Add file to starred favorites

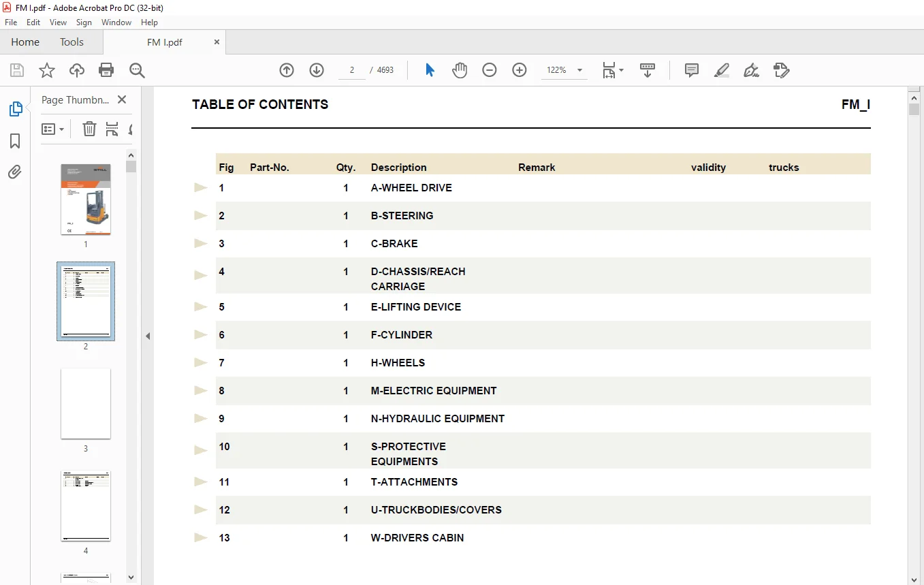pyautogui.click(x=46, y=70)
